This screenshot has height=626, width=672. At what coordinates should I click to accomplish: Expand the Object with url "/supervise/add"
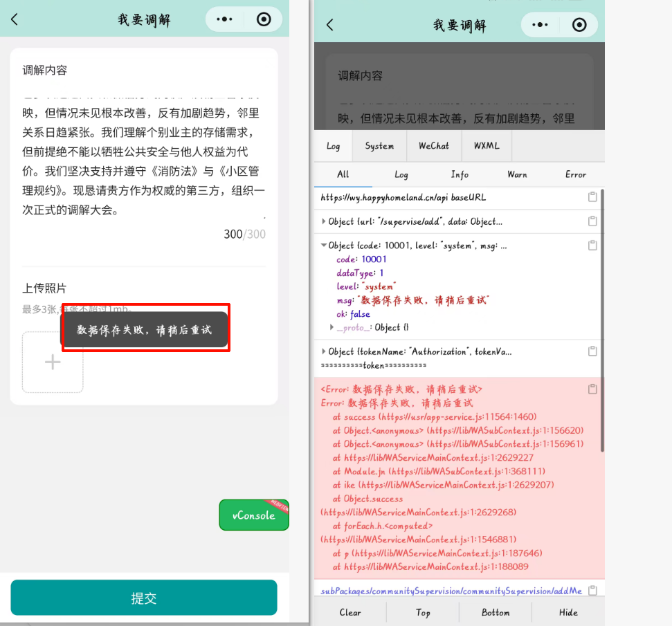(x=324, y=221)
